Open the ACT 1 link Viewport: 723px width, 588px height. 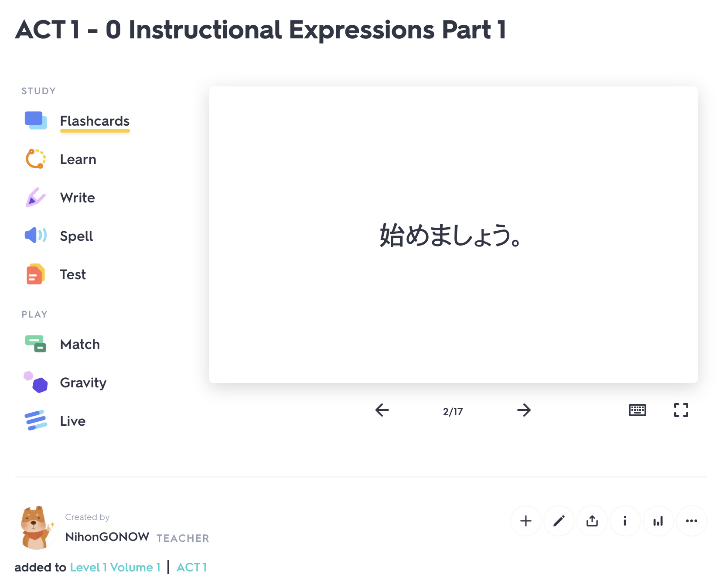[x=192, y=567]
